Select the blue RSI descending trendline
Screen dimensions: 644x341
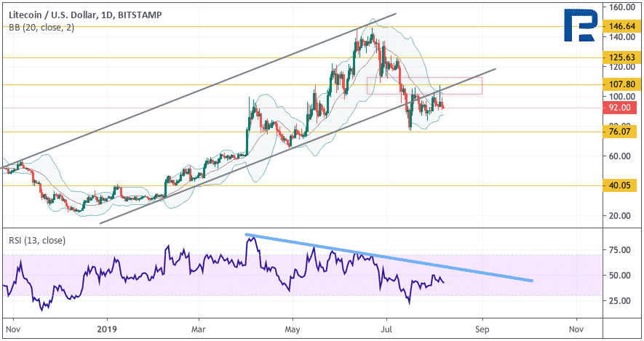(389, 257)
